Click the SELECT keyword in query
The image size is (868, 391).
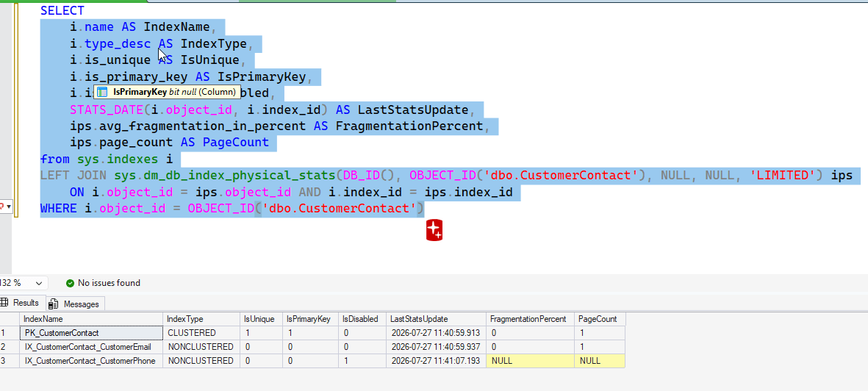click(62, 10)
